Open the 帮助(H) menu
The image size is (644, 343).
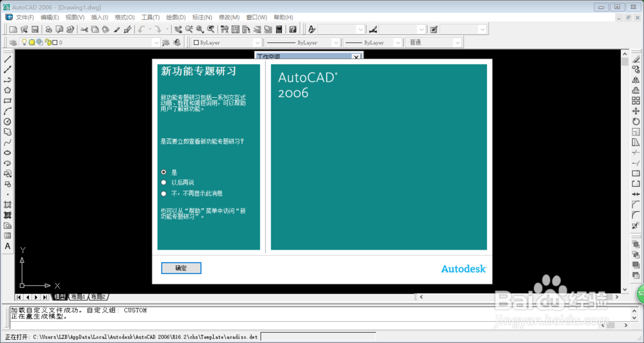[283, 17]
